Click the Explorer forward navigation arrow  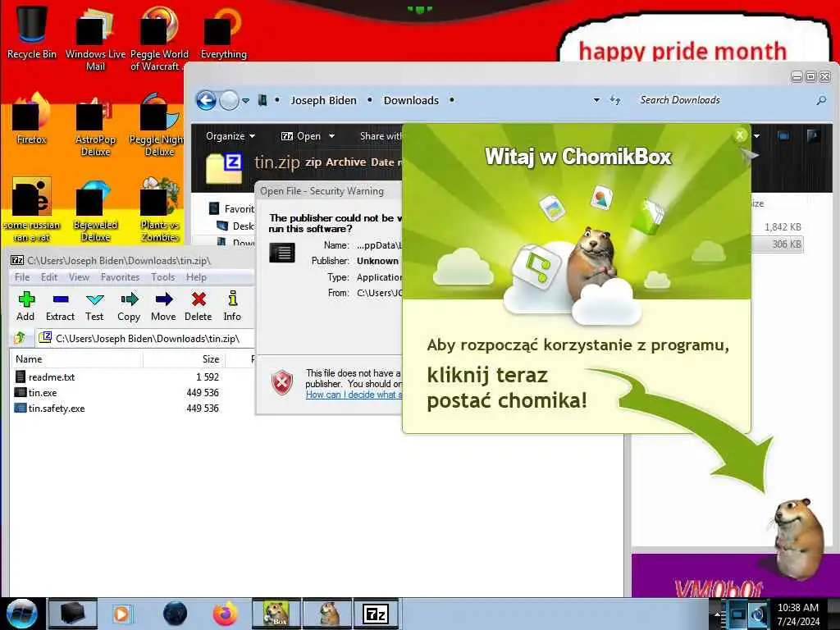[x=230, y=100]
